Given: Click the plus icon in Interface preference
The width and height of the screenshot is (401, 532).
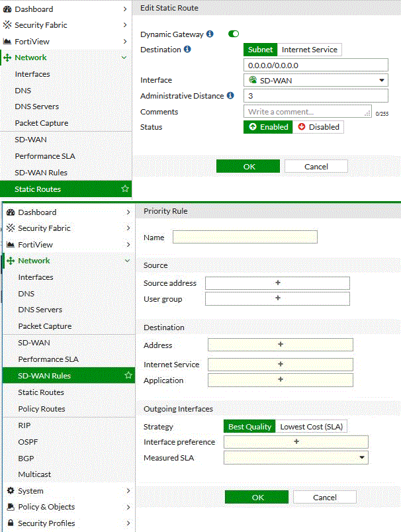Looking at the screenshot, I should pyautogui.click(x=296, y=441).
